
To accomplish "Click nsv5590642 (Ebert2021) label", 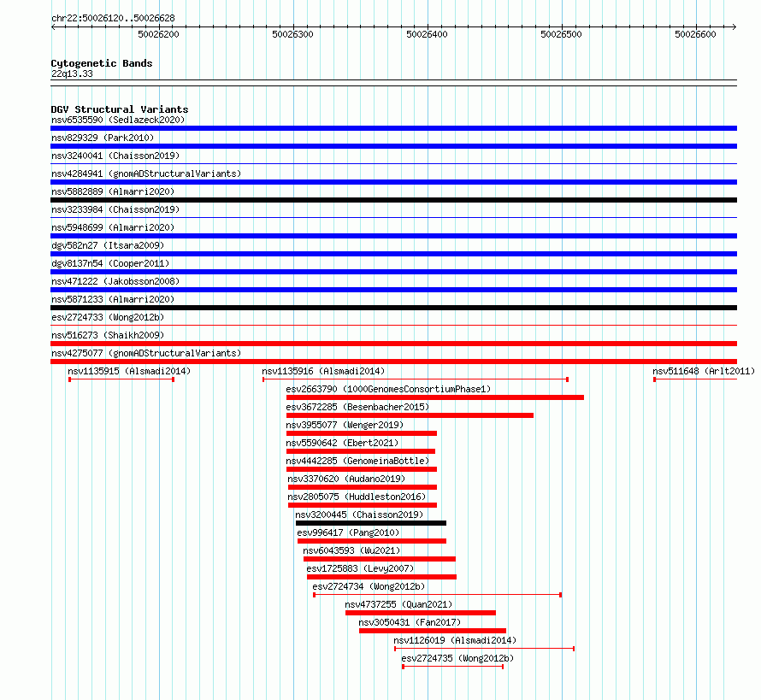I will coord(342,443).
